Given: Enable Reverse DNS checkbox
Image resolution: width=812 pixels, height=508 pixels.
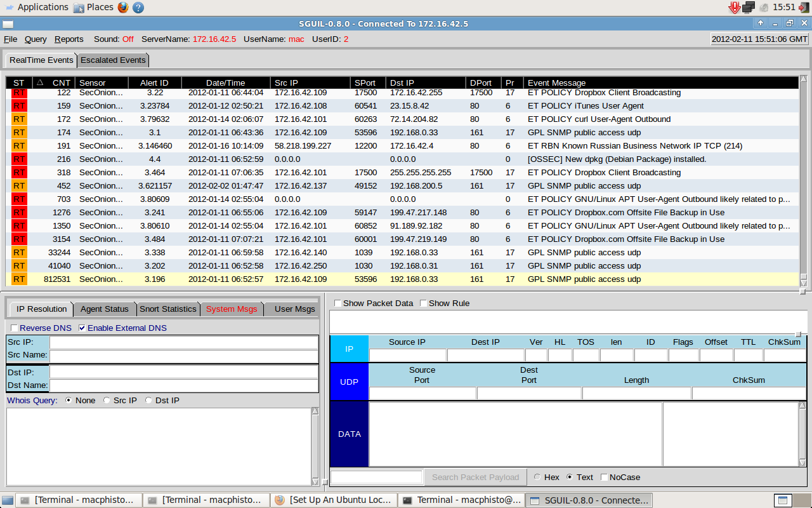Looking at the screenshot, I should (15, 328).
